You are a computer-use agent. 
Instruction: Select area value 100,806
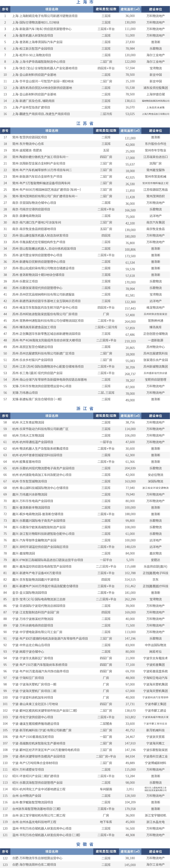pyautogui.click(x=130, y=250)
